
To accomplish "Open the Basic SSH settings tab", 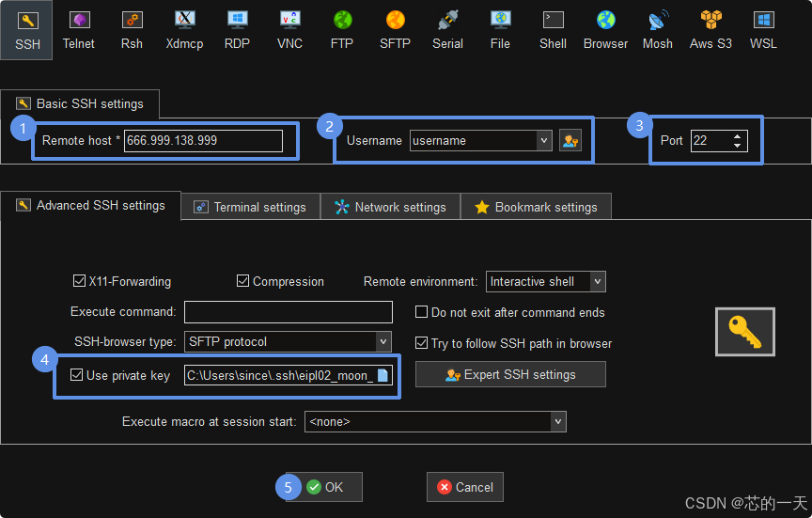I will [80, 103].
